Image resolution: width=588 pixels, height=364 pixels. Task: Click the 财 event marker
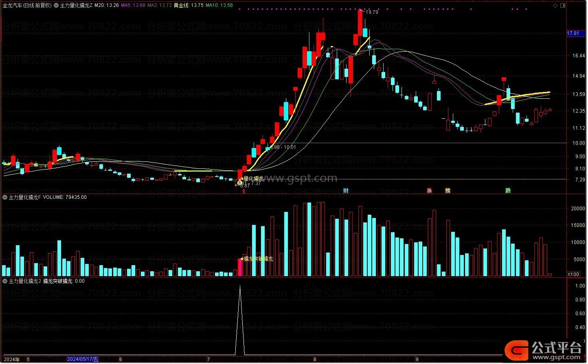(x=346, y=190)
